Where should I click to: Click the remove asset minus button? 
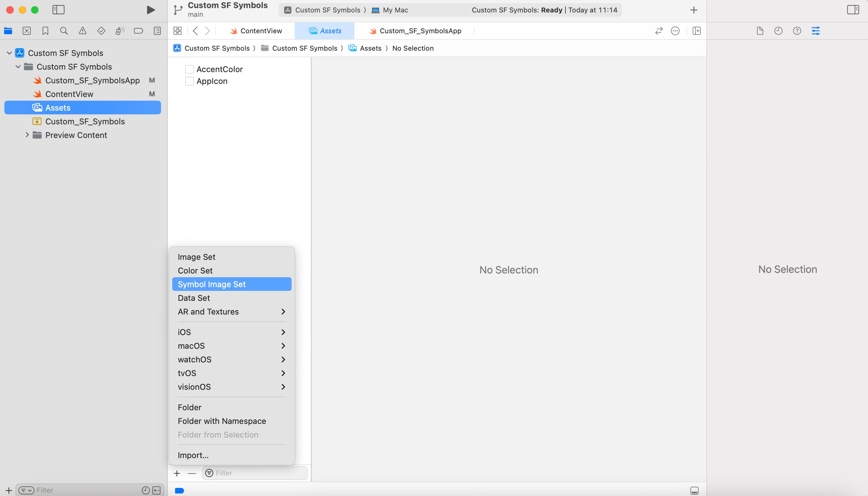(x=192, y=473)
